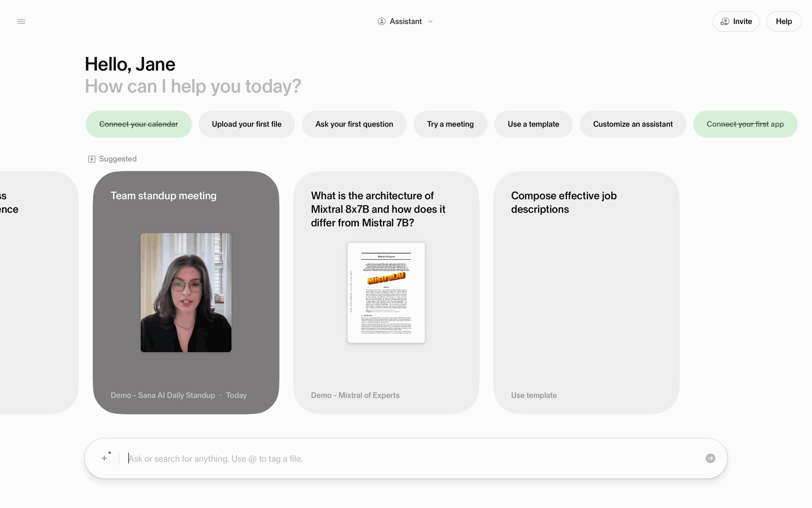Screen dimensions: 812x508
Task: Click Demo - Sana AI Daily Standup label
Action: [163, 395]
